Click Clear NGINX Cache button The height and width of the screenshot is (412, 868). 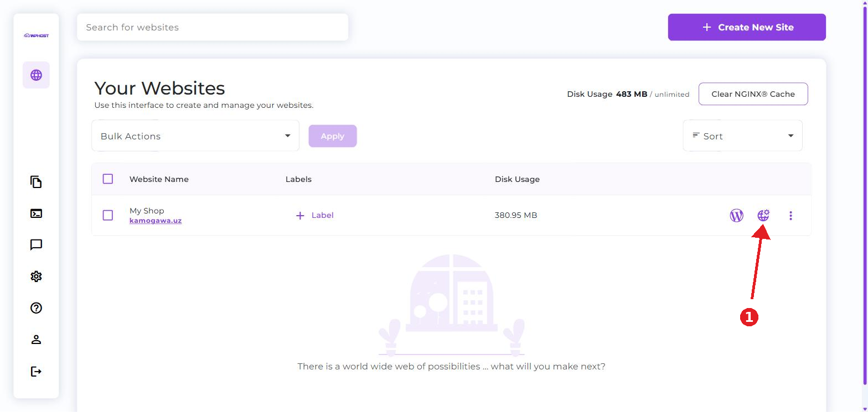pyautogui.click(x=753, y=94)
